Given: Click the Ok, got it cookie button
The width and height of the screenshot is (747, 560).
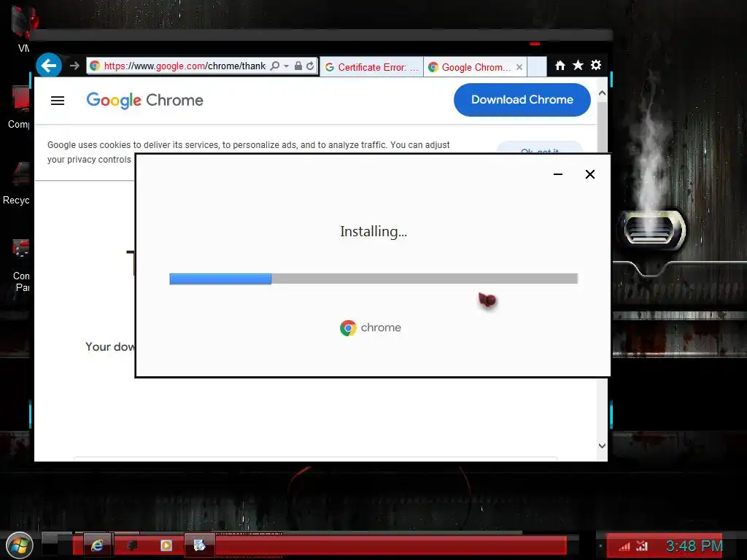Looking at the screenshot, I should [x=540, y=148].
